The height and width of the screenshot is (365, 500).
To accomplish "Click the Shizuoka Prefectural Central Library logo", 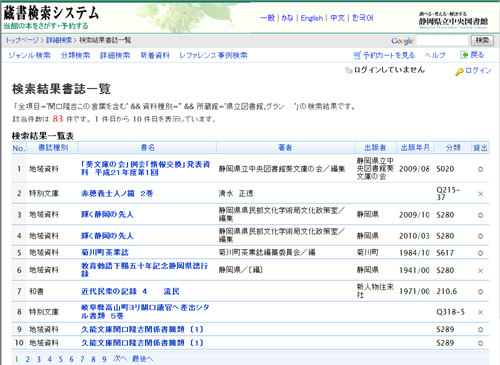I will pyautogui.click(x=453, y=20).
